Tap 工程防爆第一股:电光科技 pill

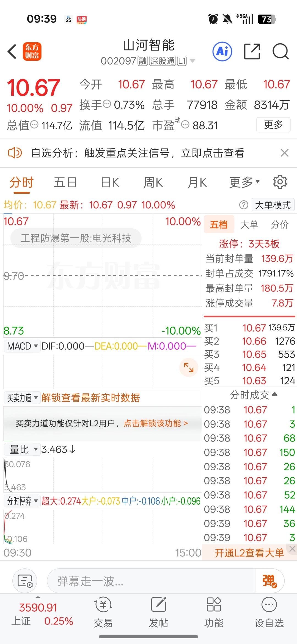[x=76, y=238]
